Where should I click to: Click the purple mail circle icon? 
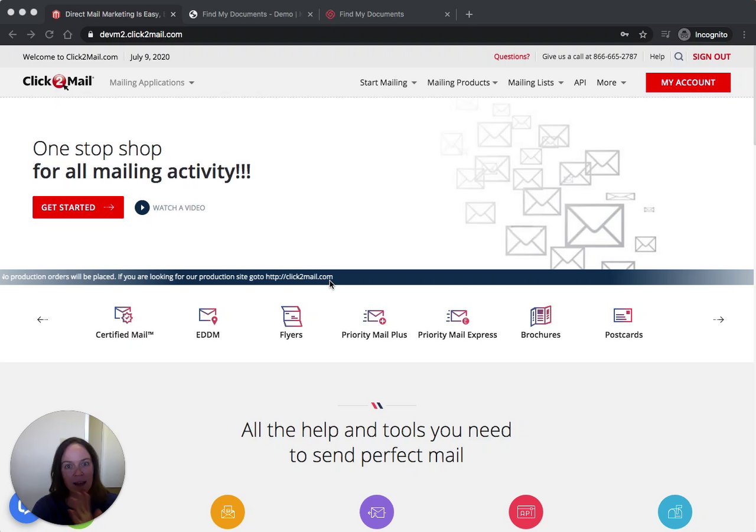tap(377, 512)
